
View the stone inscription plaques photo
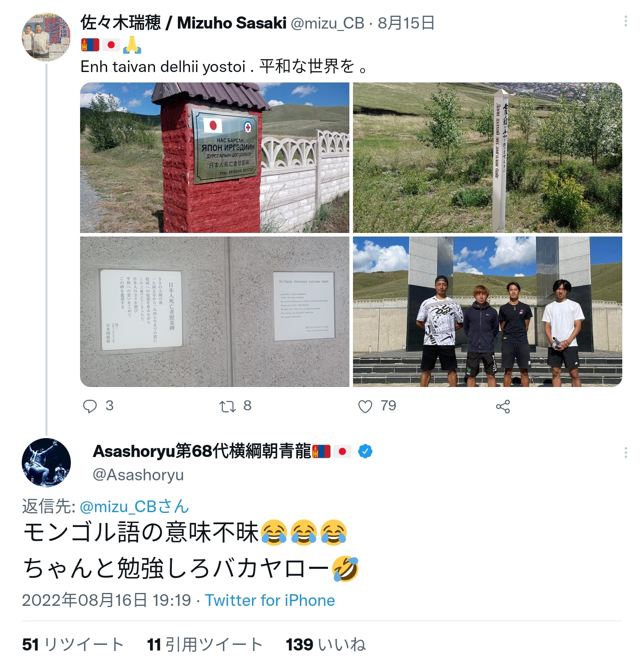[x=215, y=312]
